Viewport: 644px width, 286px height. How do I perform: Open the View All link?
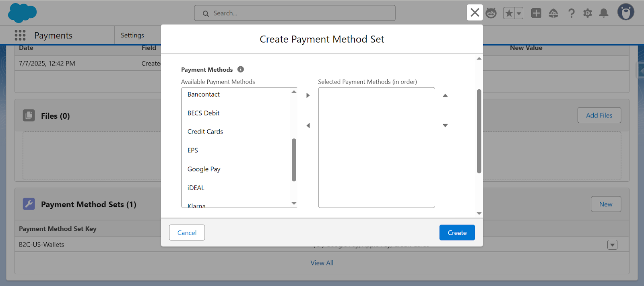[322, 263]
